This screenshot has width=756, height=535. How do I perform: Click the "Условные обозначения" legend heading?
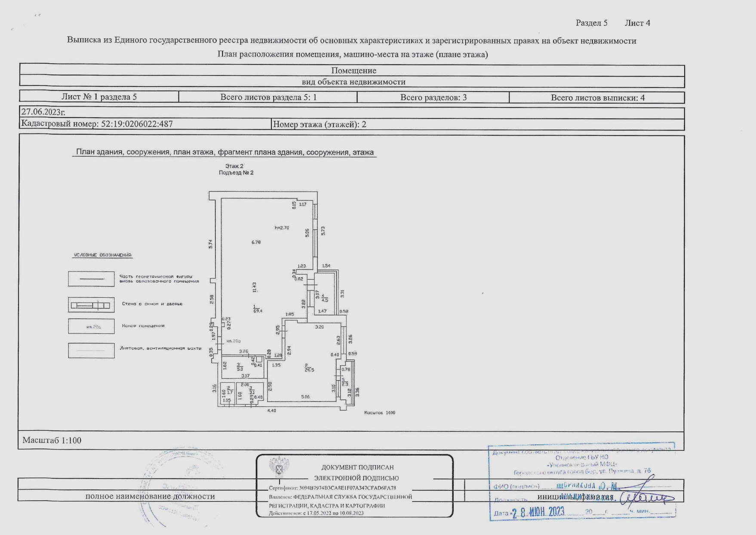pyautogui.click(x=103, y=255)
